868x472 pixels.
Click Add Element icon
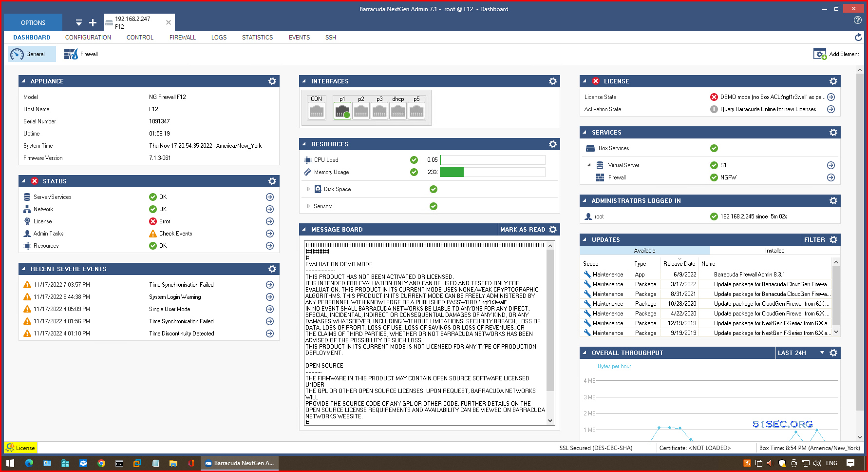[836, 54]
